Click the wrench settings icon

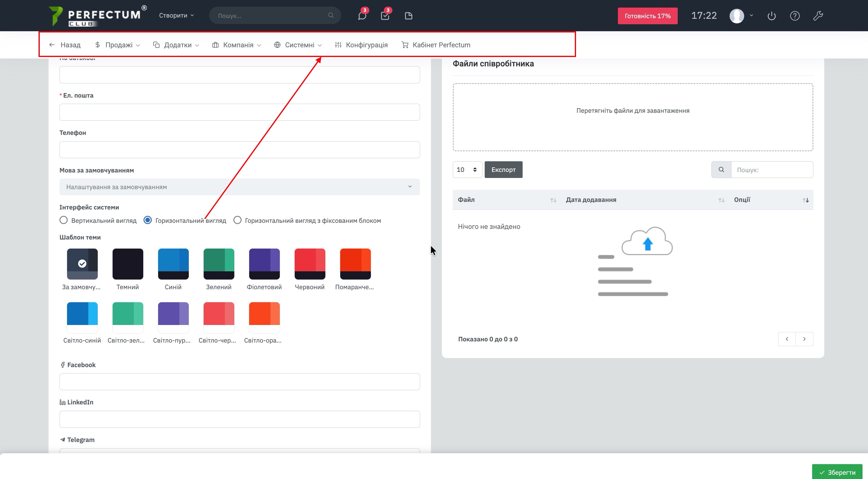[x=818, y=16]
